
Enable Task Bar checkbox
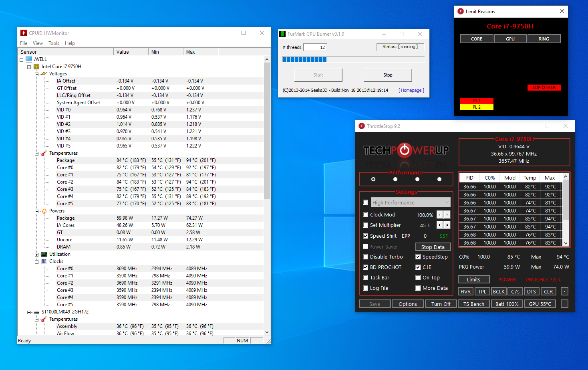coord(366,277)
